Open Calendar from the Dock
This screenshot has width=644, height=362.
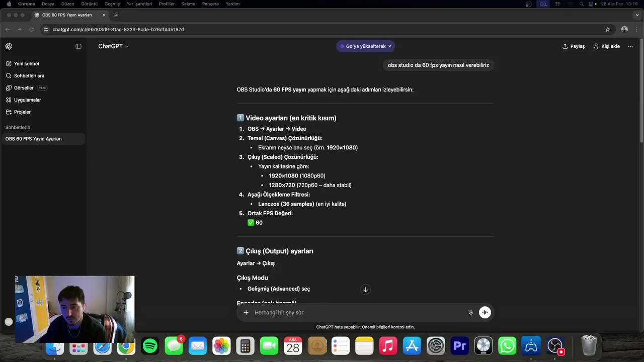[293, 346]
